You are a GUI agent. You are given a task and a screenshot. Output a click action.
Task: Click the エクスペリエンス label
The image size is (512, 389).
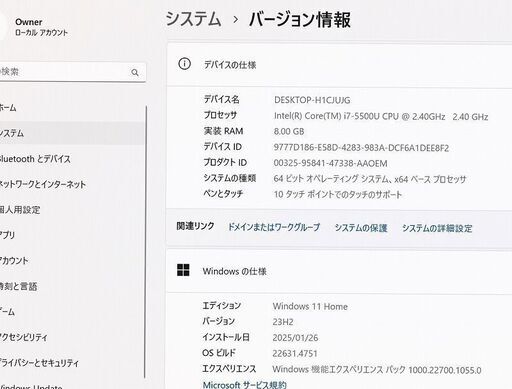pyautogui.click(x=229, y=369)
